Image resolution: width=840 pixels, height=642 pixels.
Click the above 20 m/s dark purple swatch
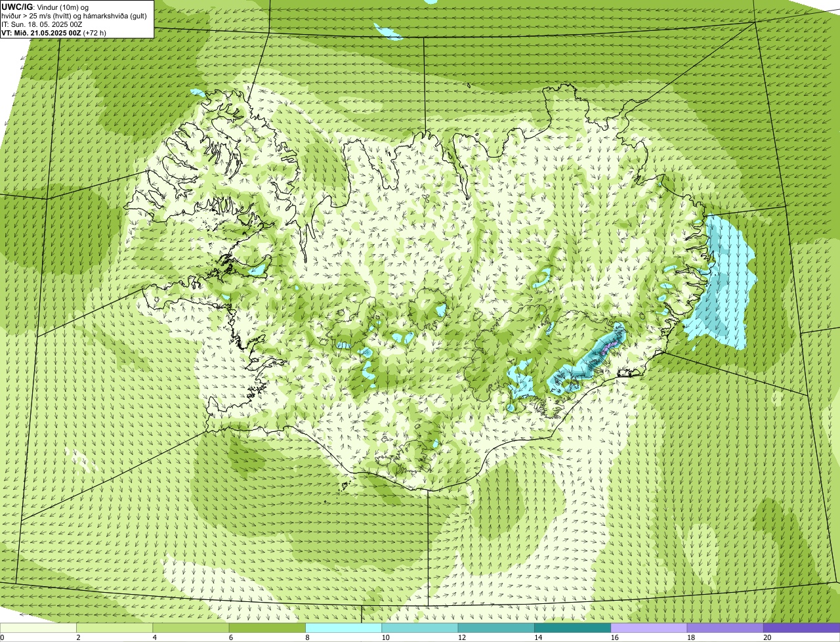point(802,628)
